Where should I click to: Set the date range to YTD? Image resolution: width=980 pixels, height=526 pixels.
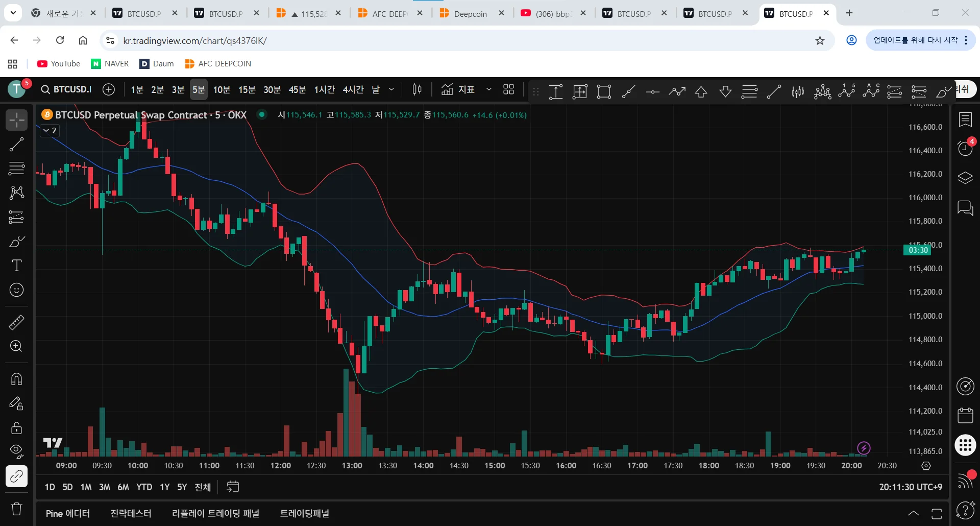pos(144,487)
